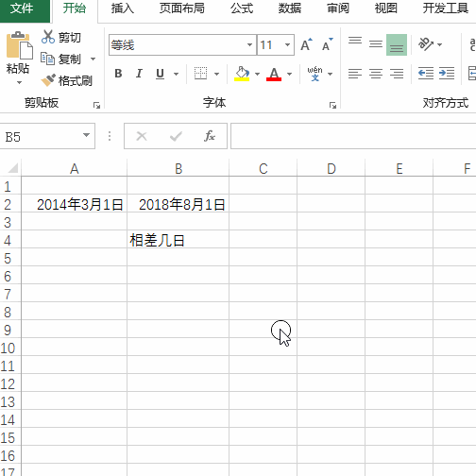Expand underline style arrow

(x=176, y=74)
